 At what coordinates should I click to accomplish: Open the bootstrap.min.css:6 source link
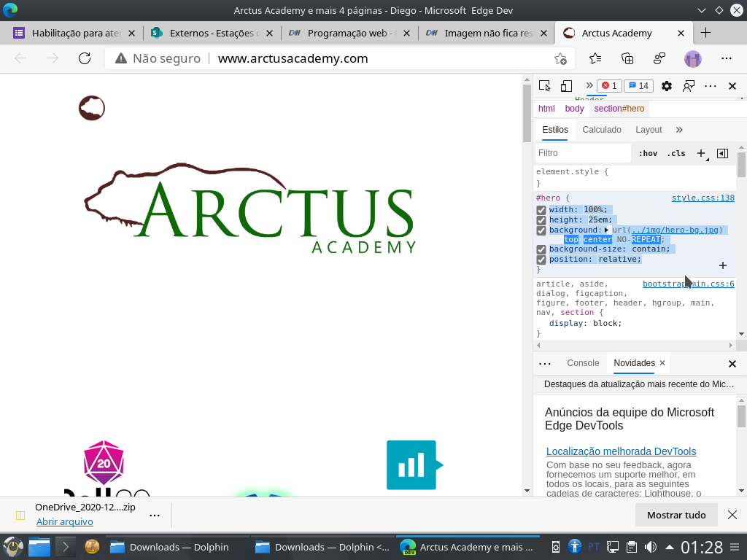point(689,284)
